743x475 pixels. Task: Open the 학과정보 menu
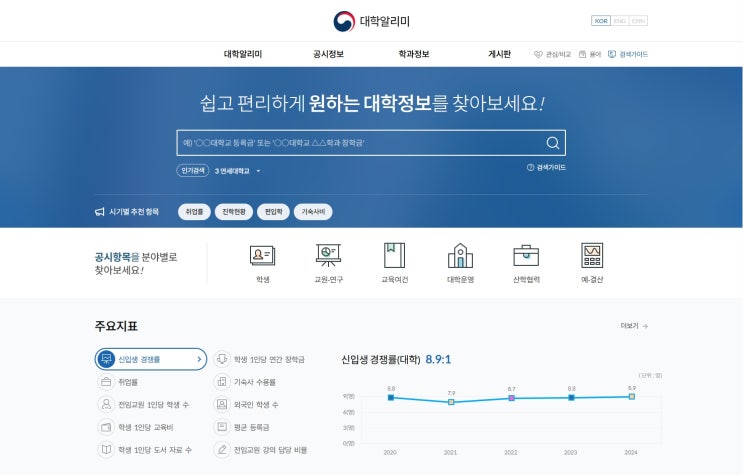(x=414, y=54)
